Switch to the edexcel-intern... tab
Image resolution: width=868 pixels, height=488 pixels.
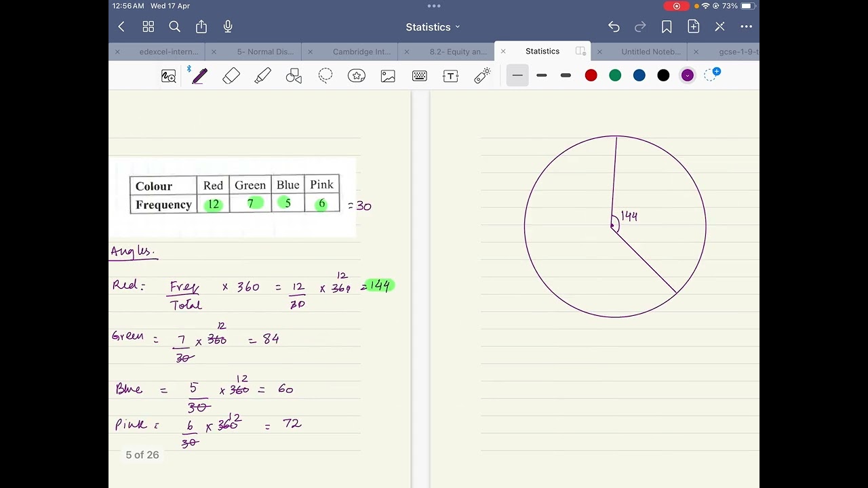pos(169,52)
